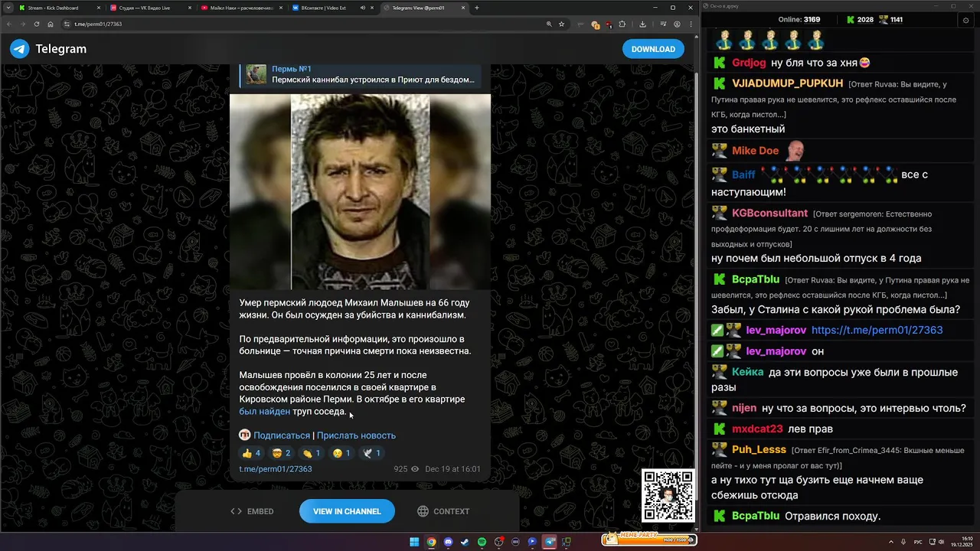Image resolution: width=980 pixels, height=551 pixels.
Task: Open the t.me/perm01/27363 post link
Action: pos(276,469)
